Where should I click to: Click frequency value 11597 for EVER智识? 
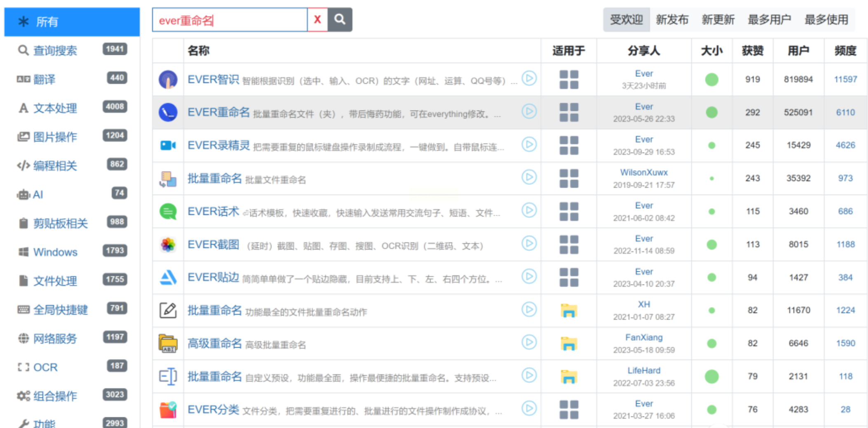click(x=845, y=79)
